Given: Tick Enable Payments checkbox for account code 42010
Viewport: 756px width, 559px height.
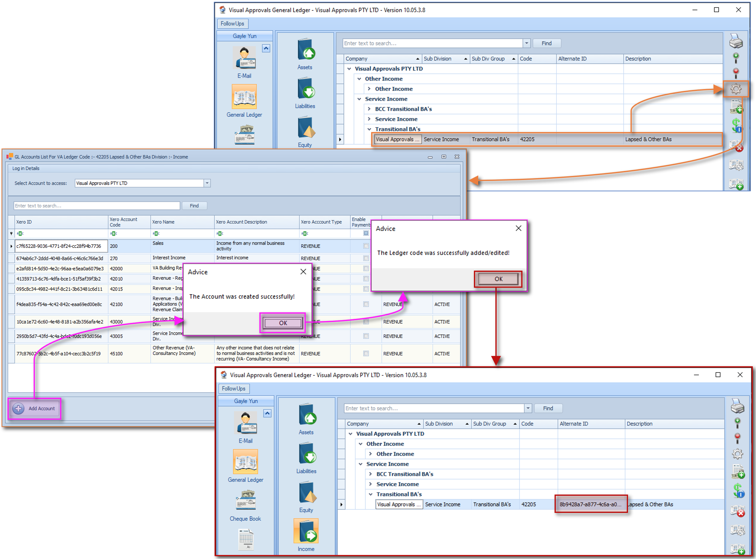Looking at the screenshot, I should coord(366,278).
